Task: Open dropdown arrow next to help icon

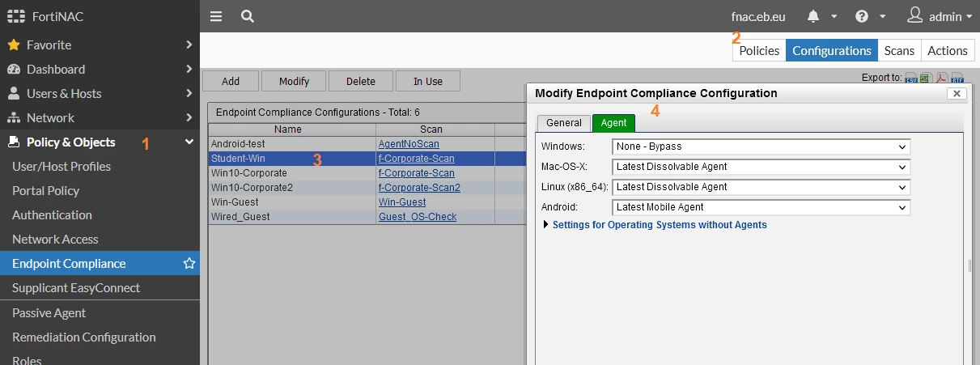Action: click(883, 16)
